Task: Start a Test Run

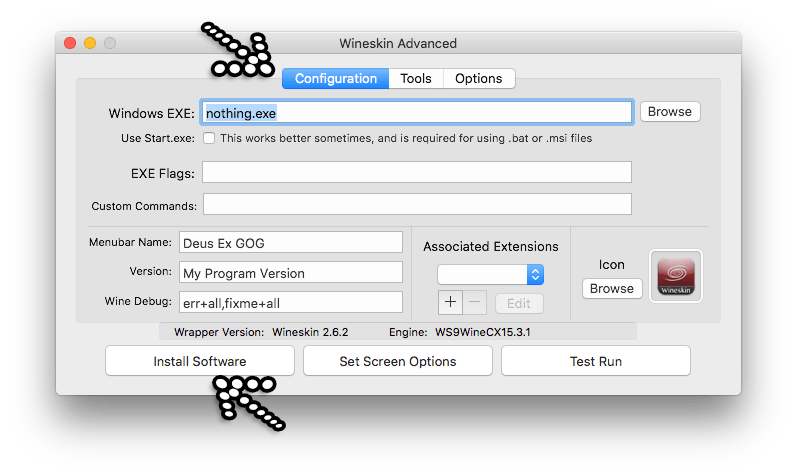Action: pyautogui.click(x=596, y=361)
